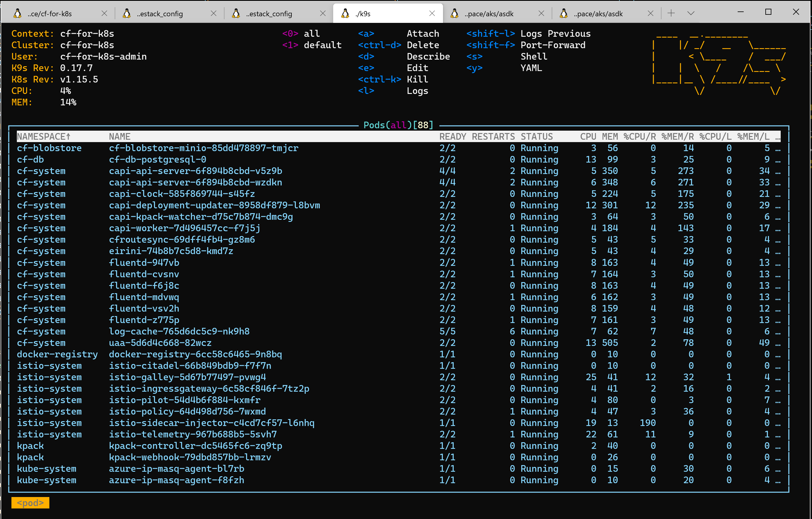Select pod azure-ip-masq-agent-bl7rb
Viewport: 812px width, 519px height.
tap(398, 469)
